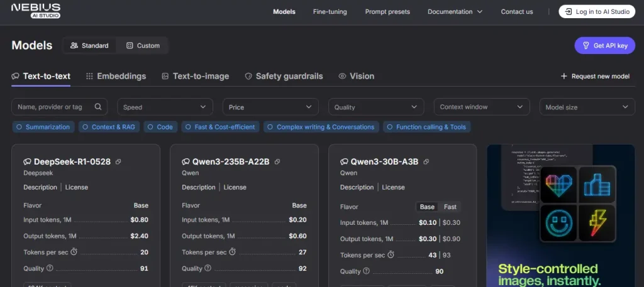Image resolution: width=644 pixels, height=287 pixels.
Task: Open Qwen3-235B-A22B Description link
Action: pos(199,187)
